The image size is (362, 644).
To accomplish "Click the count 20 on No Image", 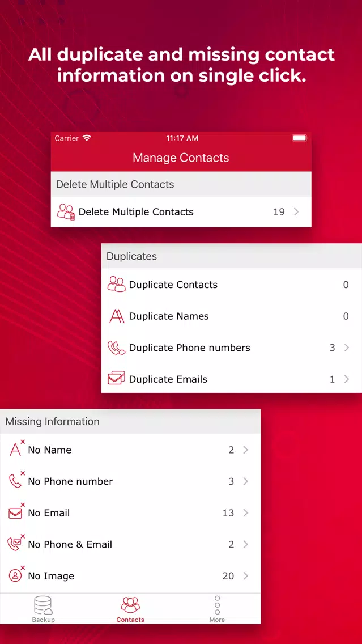I will 228,576.
